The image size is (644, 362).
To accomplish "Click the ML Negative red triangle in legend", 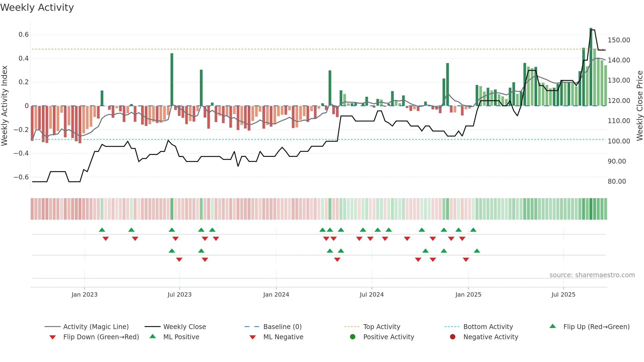I will point(253,337).
